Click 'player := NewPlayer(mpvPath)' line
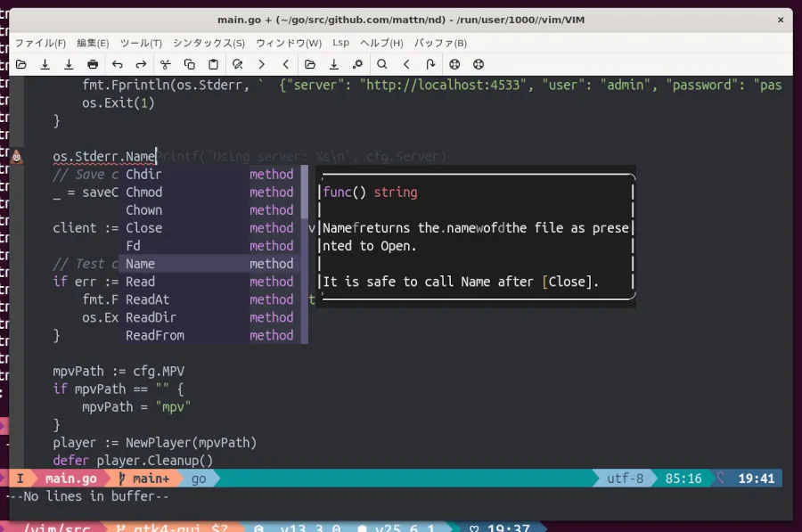This screenshot has height=532, width=802. (x=154, y=443)
